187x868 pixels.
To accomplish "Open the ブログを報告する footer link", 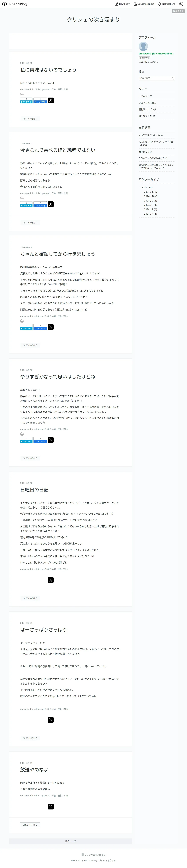I will coord(107,861).
